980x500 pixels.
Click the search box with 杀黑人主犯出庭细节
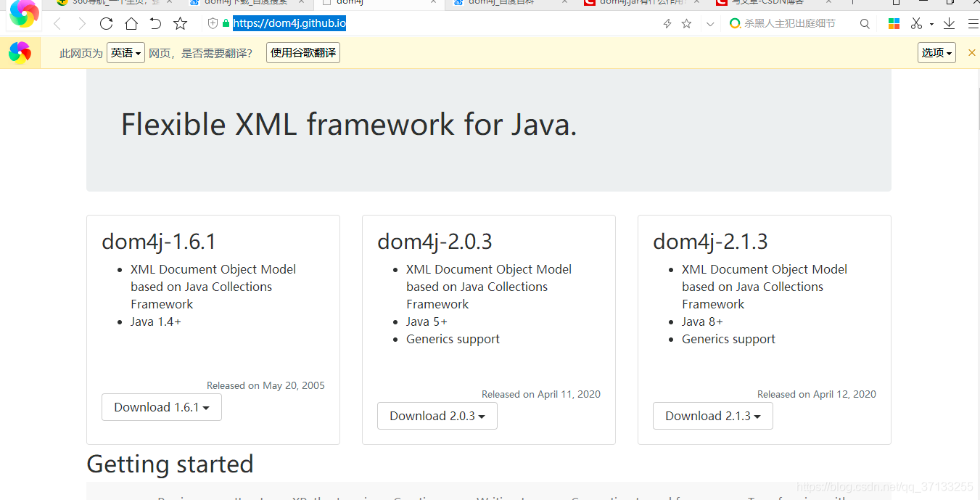pos(791,24)
